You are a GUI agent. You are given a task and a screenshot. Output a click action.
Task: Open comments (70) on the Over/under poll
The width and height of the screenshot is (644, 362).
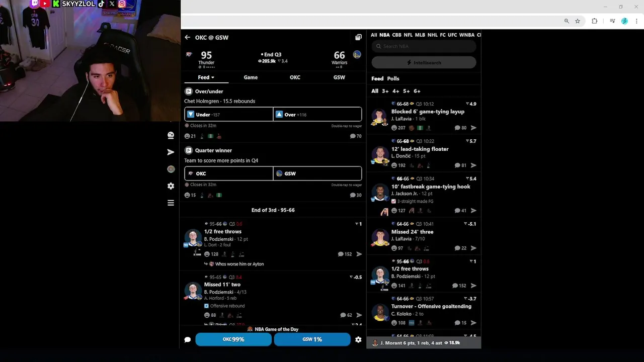tap(356, 136)
